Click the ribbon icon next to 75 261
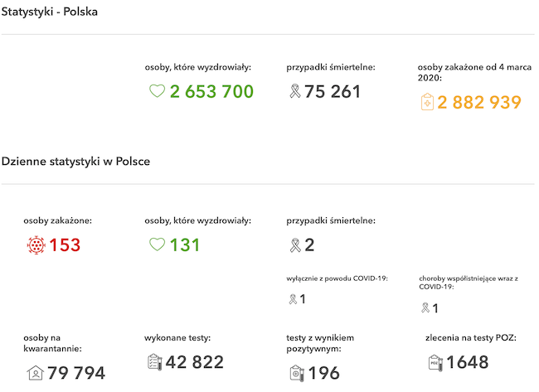 (295, 91)
